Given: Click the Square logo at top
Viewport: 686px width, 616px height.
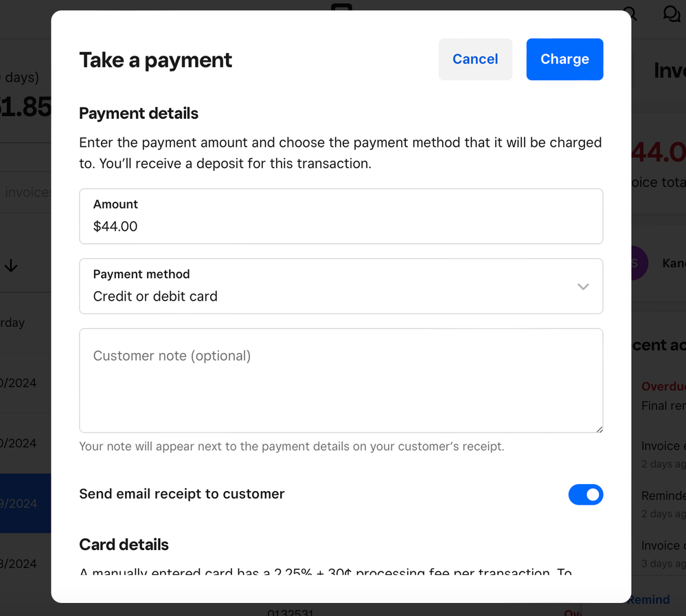Looking at the screenshot, I should click(x=341, y=7).
